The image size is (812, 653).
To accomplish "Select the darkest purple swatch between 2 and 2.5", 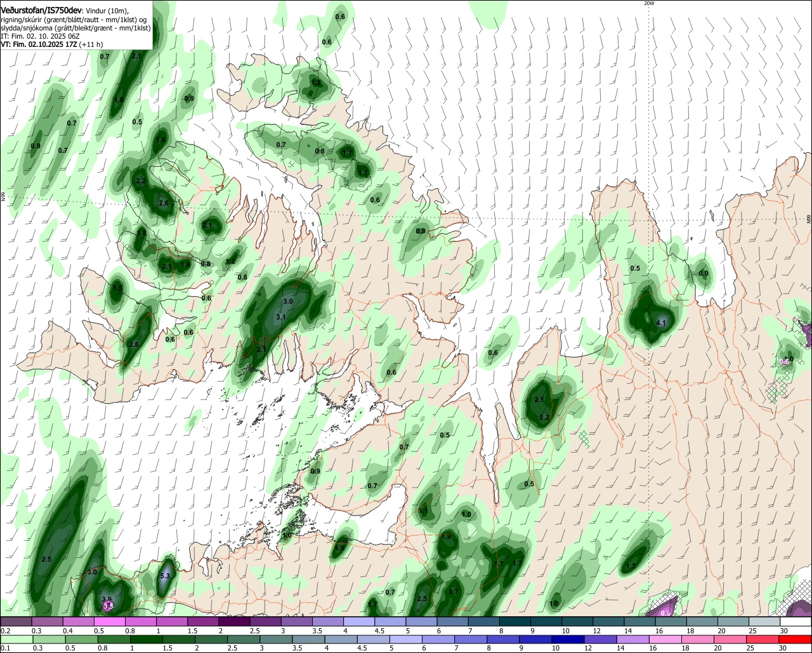I will coord(234,622).
